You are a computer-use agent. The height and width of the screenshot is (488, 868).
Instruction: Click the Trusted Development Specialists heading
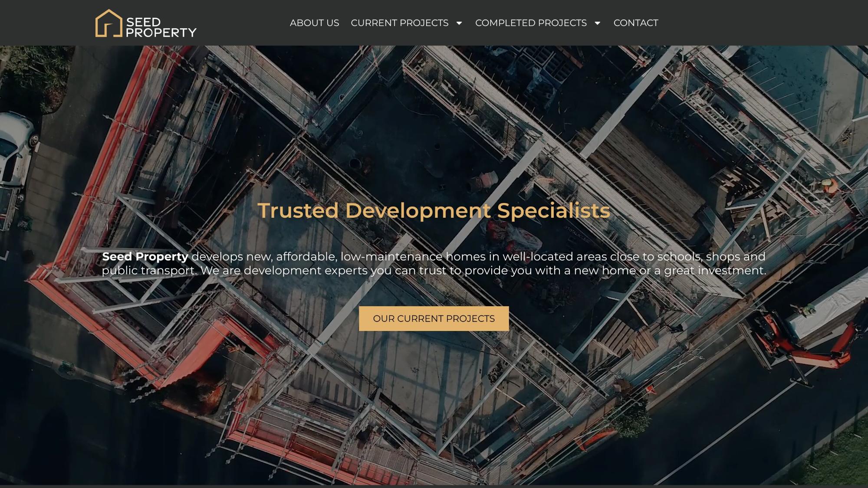pos(434,210)
